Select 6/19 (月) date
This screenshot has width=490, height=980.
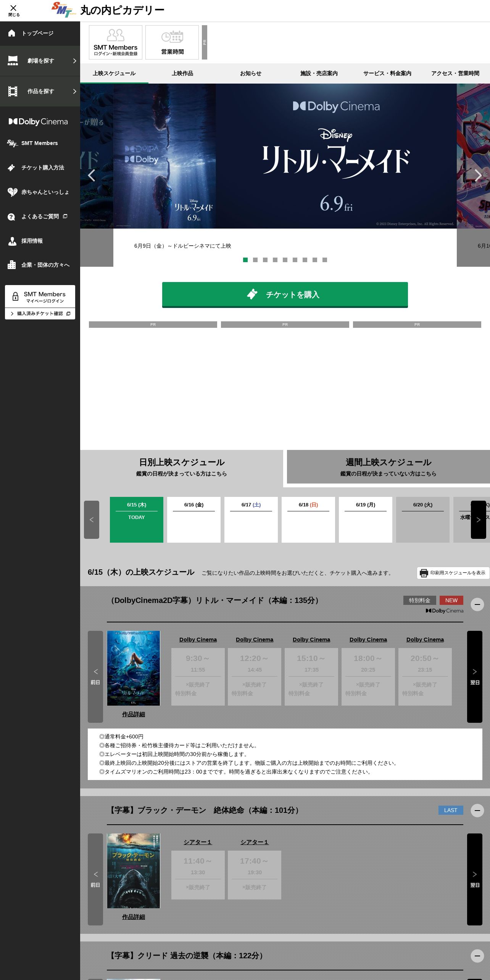point(366,520)
